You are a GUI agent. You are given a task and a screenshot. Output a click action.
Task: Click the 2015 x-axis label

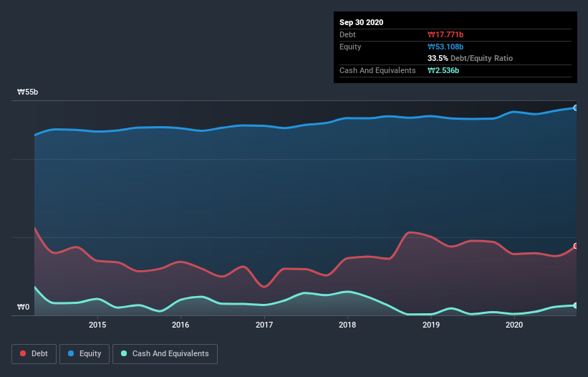tap(97, 325)
